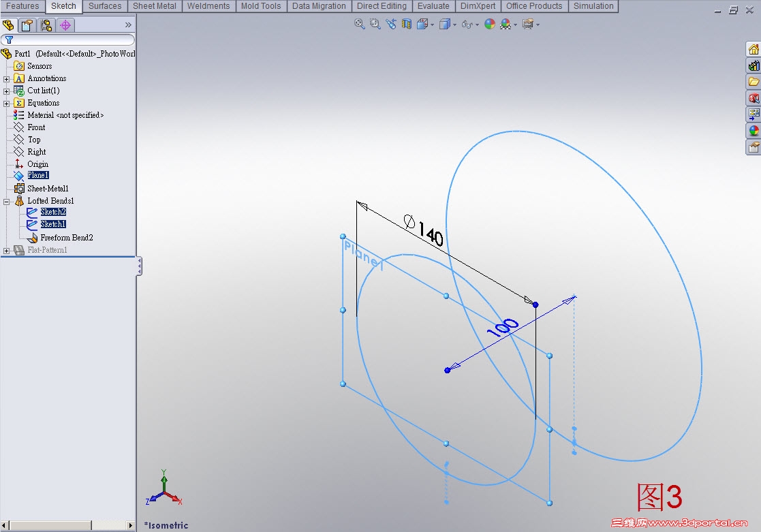Open SolidWorks Resources home task pane
This screenshot has height=532, width=761.
point(754,50)
